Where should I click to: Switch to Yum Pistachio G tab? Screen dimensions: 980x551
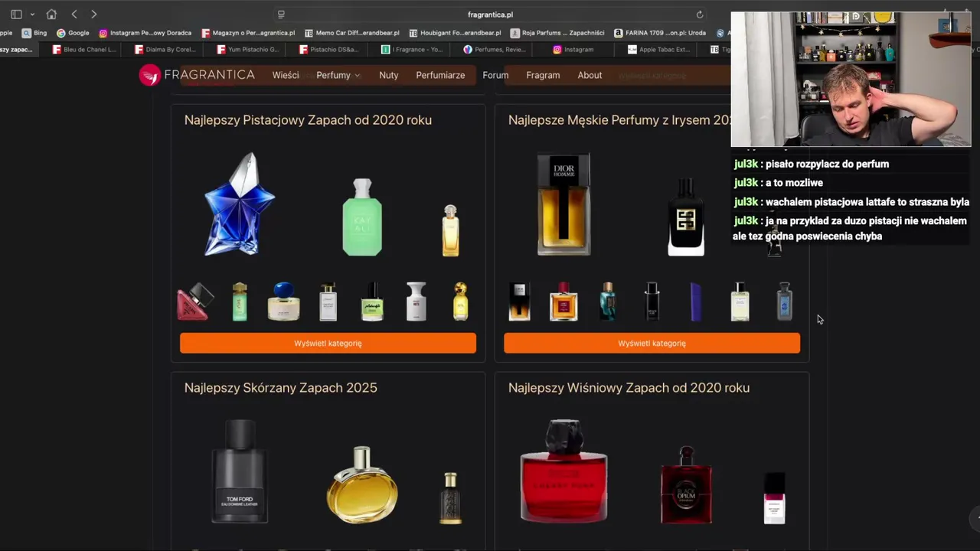248,50
